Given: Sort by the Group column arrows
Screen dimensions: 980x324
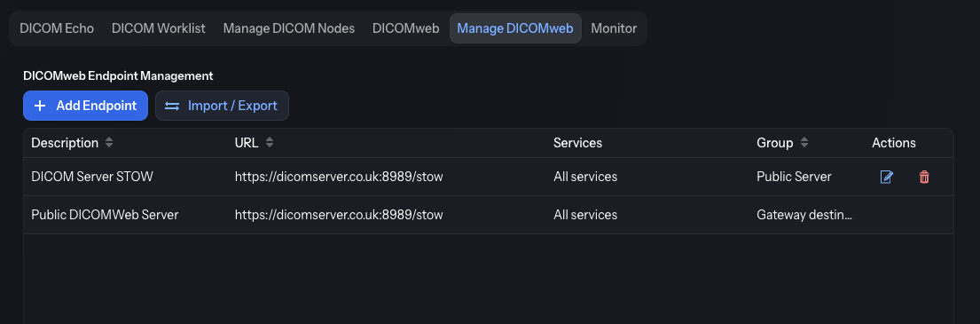Looking at the screenshot, I should [804, 143].
